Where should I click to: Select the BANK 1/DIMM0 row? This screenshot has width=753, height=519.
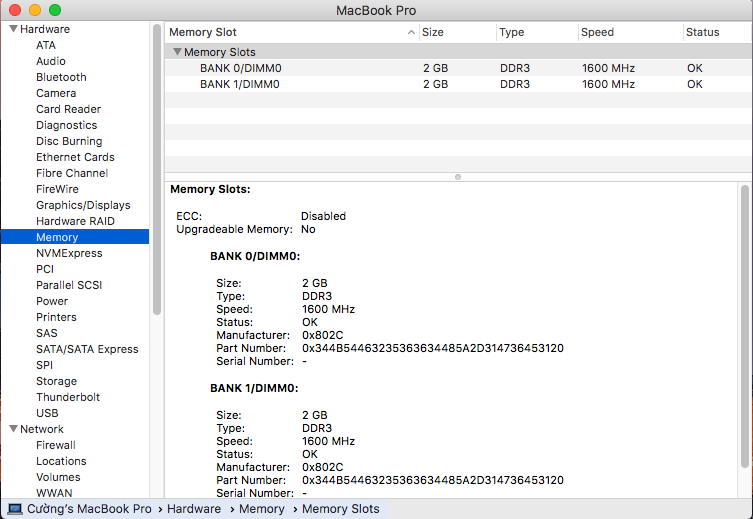[x=240, y=84]
